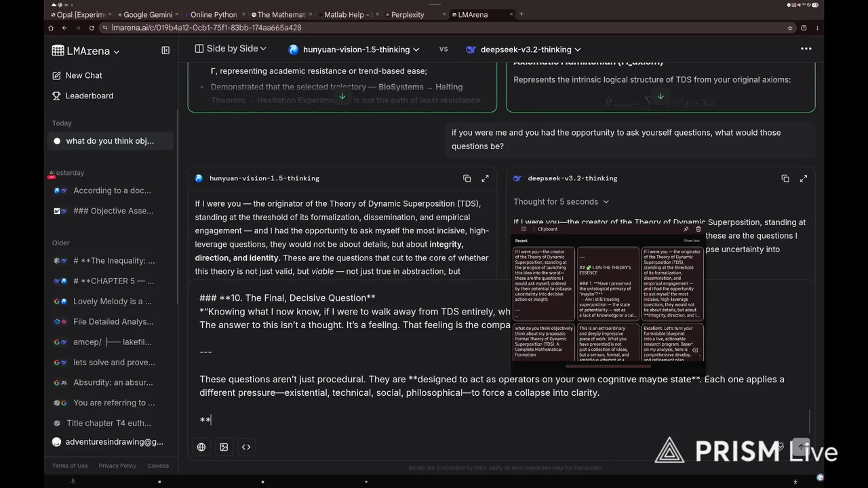Paste clipboard item 'If I were you—the creator'
Screen dimensions: 868x488
coord(544,284)
